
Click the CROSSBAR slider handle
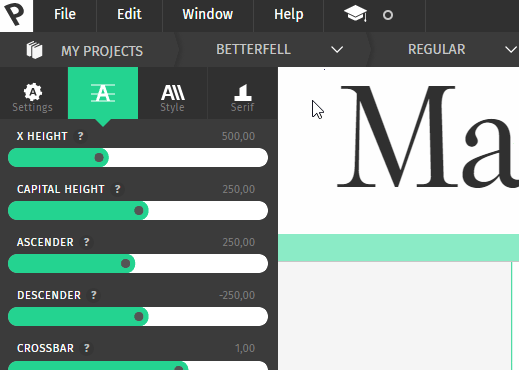tap(179, 368)
